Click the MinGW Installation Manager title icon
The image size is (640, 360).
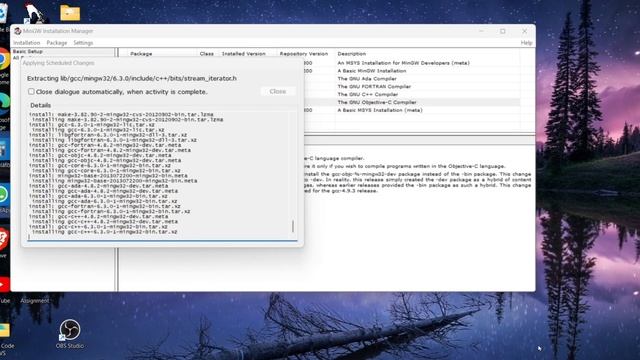click(x=18, y=31)
